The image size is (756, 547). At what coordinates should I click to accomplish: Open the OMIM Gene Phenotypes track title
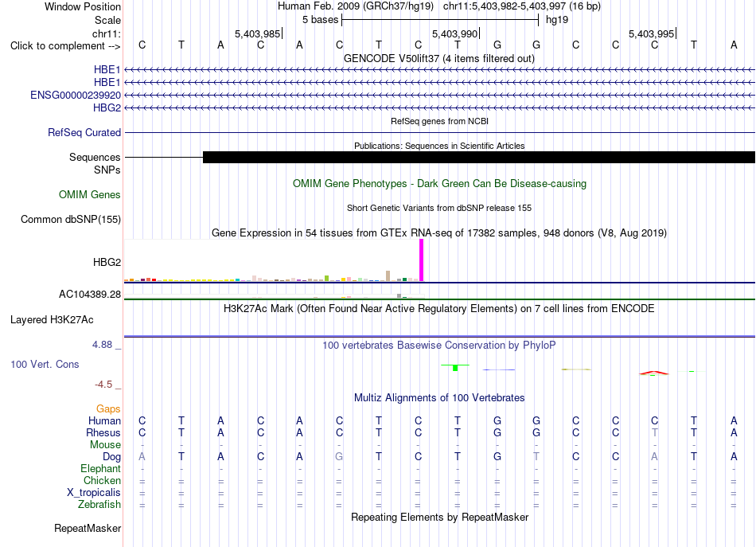click(439, 184)
